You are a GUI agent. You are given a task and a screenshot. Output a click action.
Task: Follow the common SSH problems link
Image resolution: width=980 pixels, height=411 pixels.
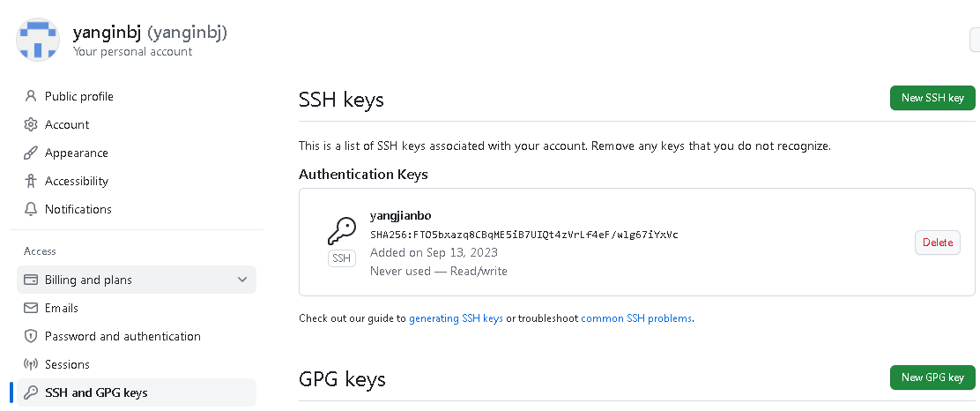[636, 318]
